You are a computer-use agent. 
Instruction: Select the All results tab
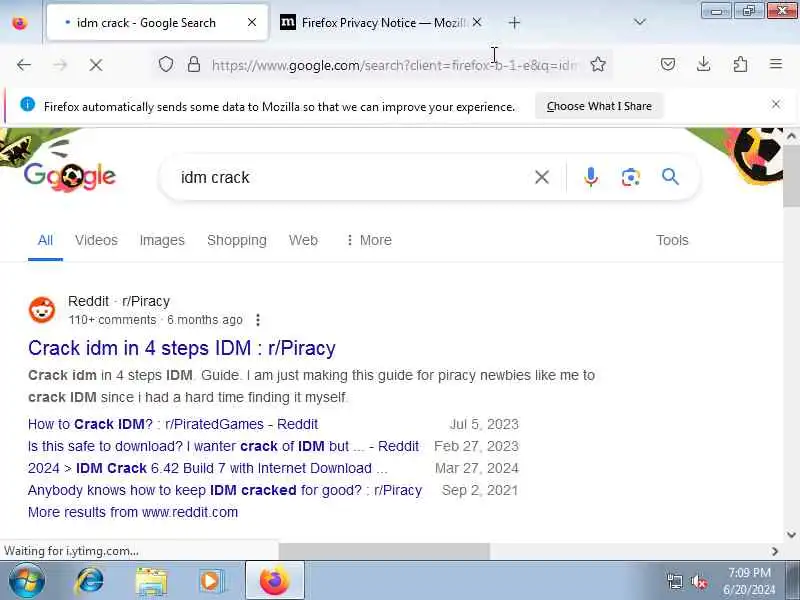click(x=45, y=240)
